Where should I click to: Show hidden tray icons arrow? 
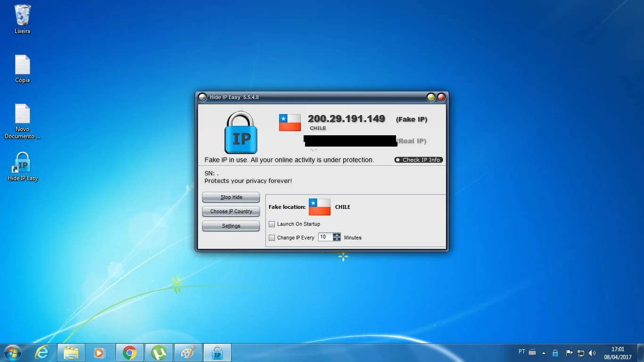[x=544, y=353]
